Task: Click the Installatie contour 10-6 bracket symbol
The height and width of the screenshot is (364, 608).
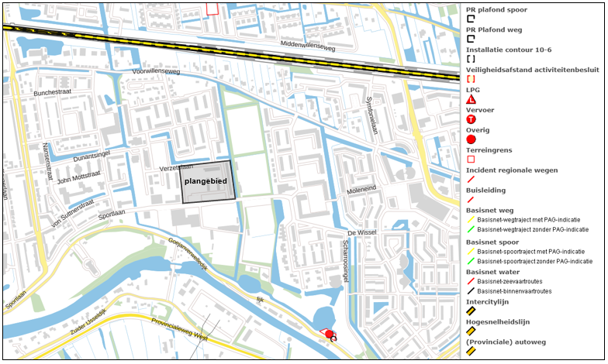Action: tap(471, 59)
